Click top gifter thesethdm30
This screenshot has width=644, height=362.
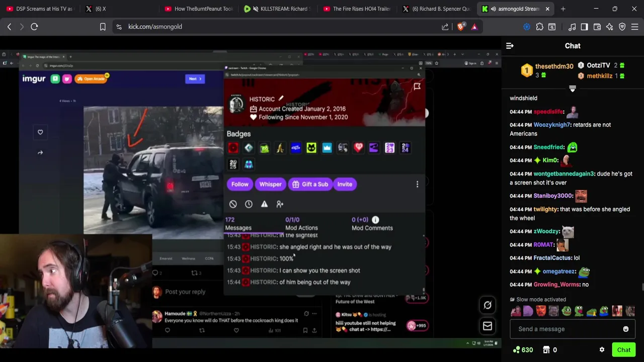click(x=554, y=66)
